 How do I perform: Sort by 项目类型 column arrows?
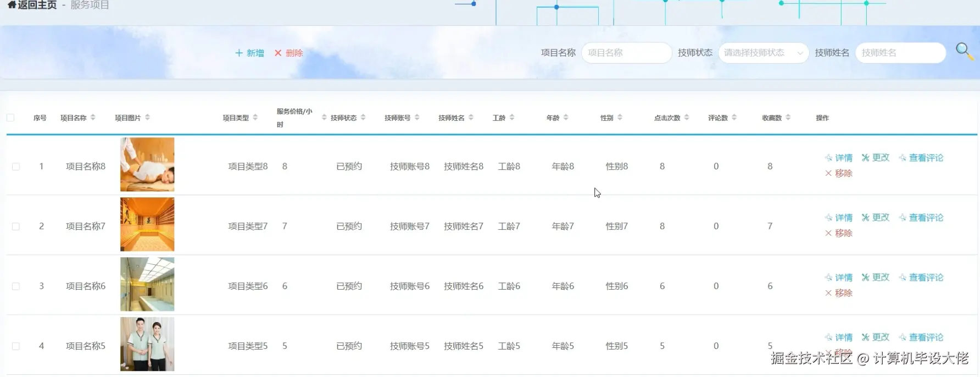pyautogui.click(x=255, y=118)
